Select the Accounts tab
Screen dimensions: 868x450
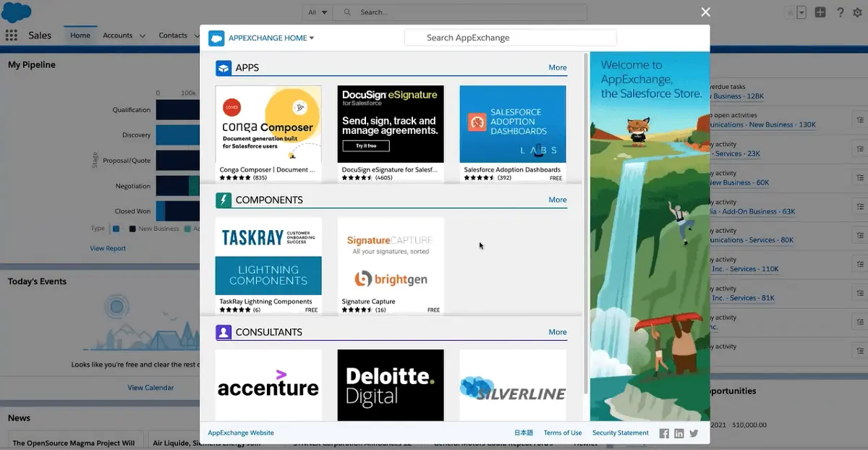(117, 35)
